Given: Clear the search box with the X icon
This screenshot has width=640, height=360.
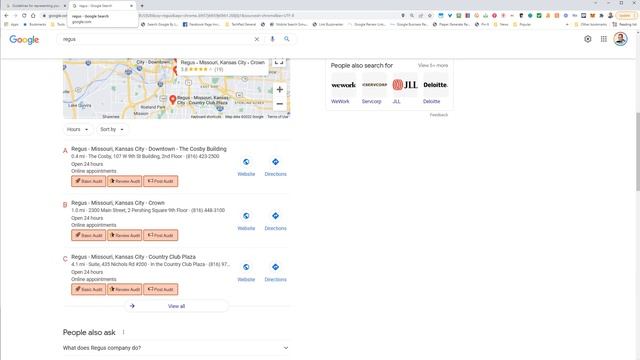Looking at the screenshot, I should [257, 39].
